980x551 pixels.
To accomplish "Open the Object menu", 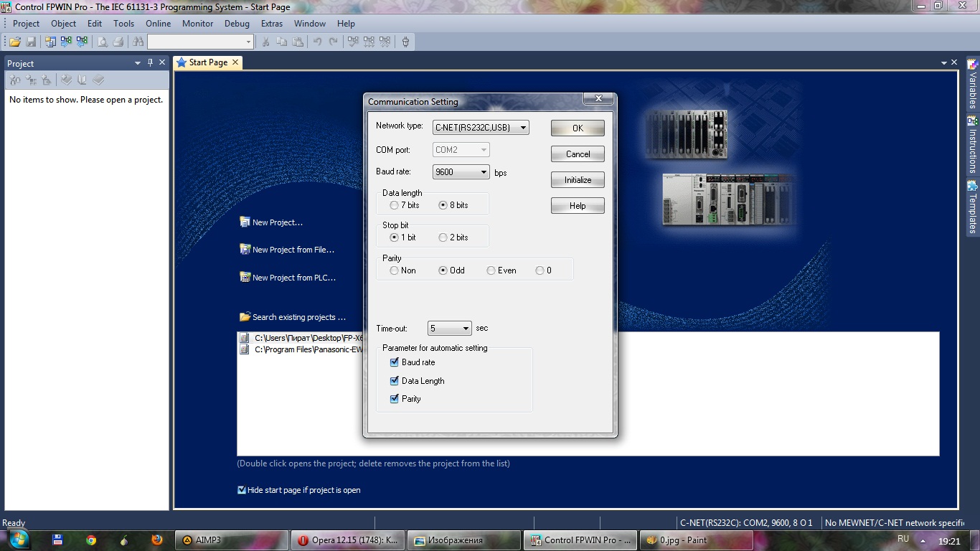I will (x=63, y=24).
